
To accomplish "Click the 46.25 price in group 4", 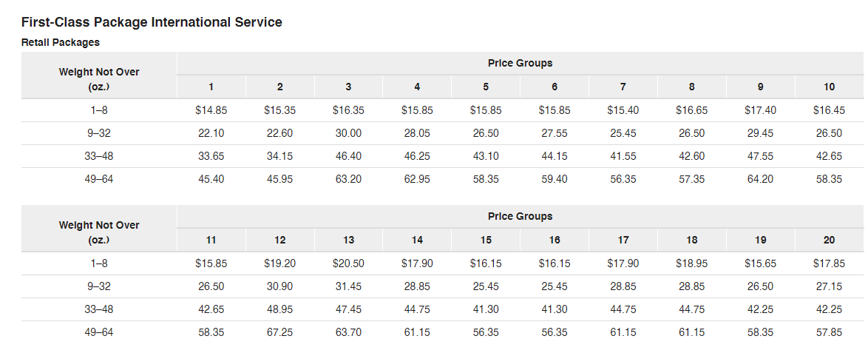I will coord(417,156).
